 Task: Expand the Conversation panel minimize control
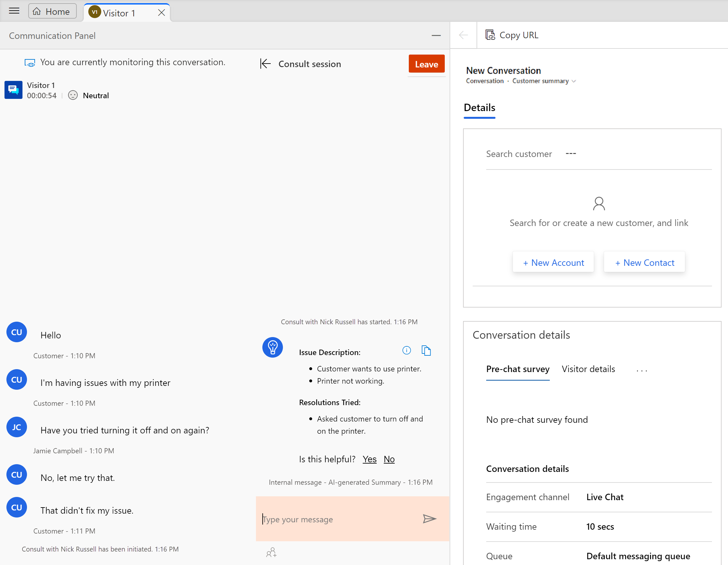click(x=436, y=35)
